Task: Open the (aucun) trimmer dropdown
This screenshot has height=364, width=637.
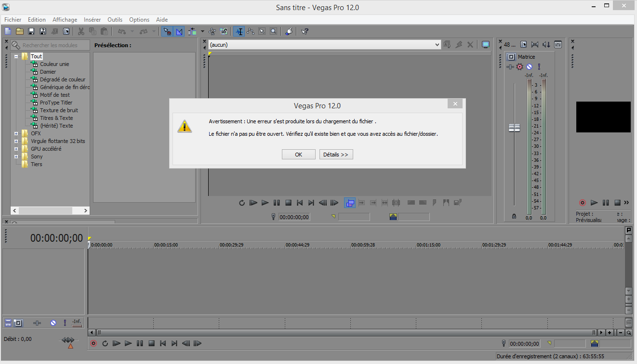Action: pyautogui.click(x=324, y=45)
